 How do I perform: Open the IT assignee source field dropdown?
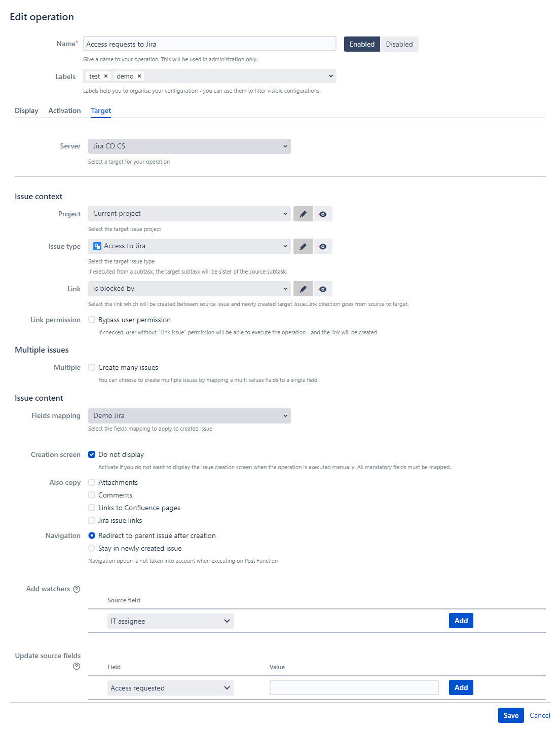[170, 621]
